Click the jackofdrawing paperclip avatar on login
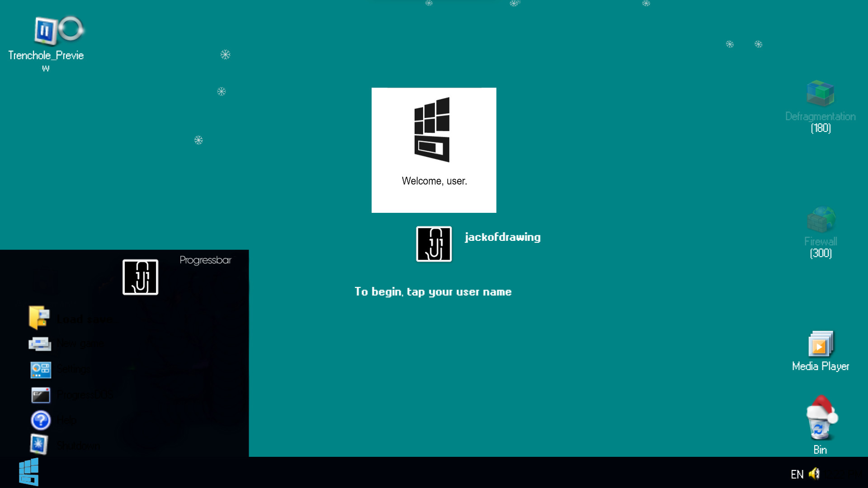The width and height of the screenshot is (868, 488). click(x=434, y=244)
